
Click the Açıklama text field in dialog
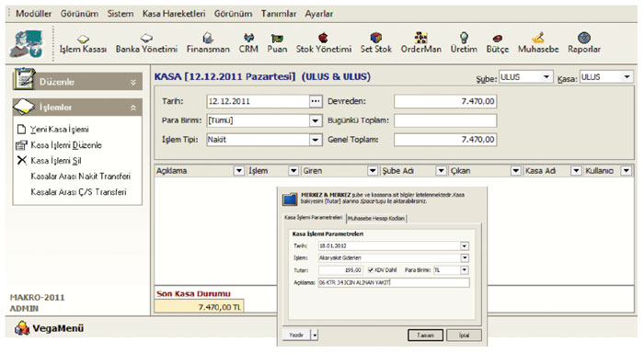pyautogui.click(x=394, y=282)
